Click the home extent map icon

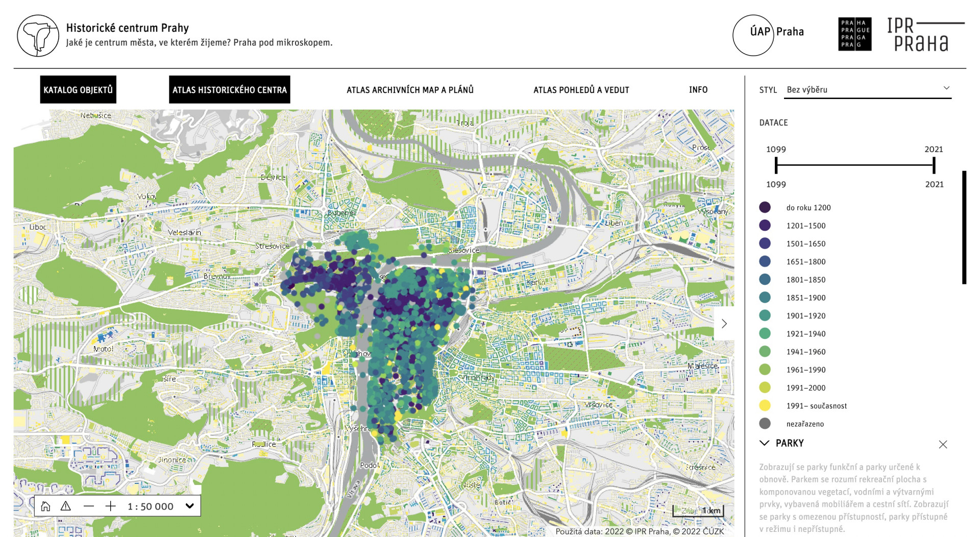(45, 506)
